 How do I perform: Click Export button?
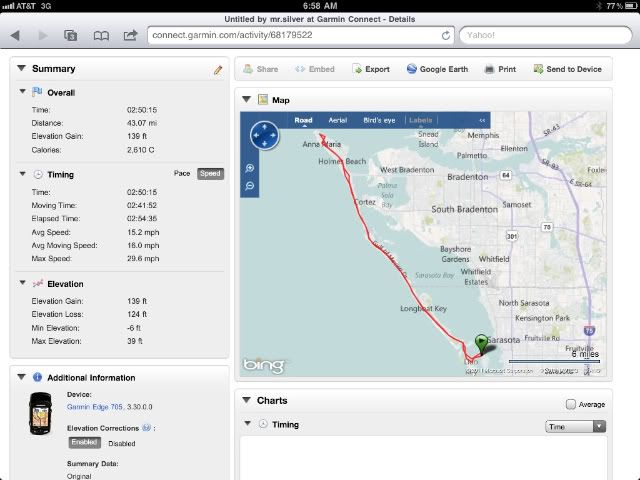370,69
